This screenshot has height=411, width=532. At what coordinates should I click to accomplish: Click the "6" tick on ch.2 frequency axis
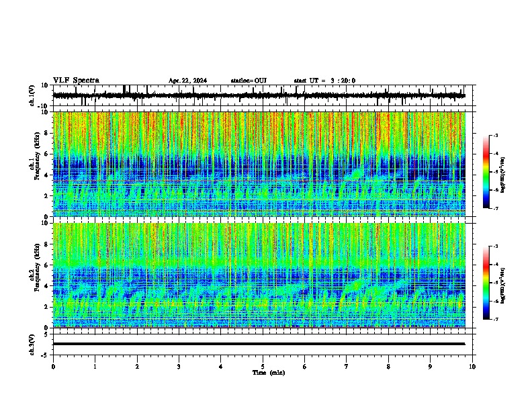(47, 265)
